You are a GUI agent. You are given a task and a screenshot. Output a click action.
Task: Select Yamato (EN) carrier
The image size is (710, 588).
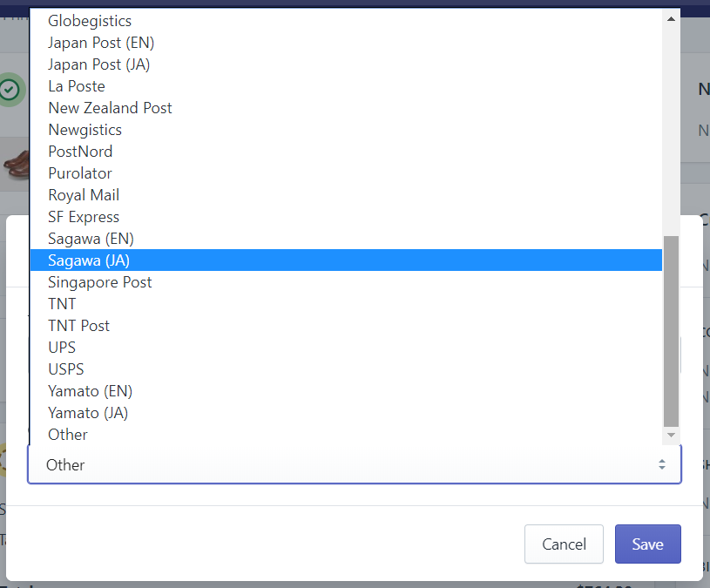[346, 390]
